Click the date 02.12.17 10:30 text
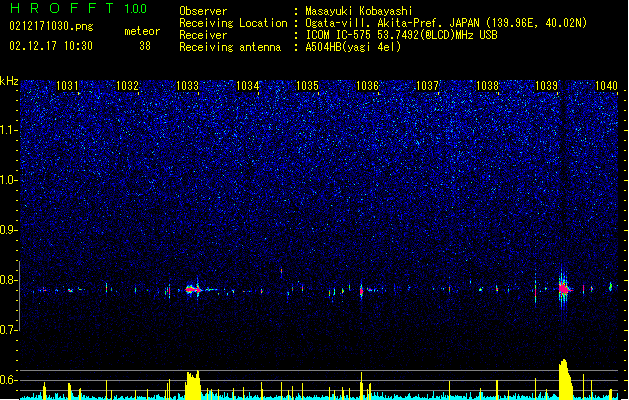Screen dimensions: 629x400 point(51,46)
